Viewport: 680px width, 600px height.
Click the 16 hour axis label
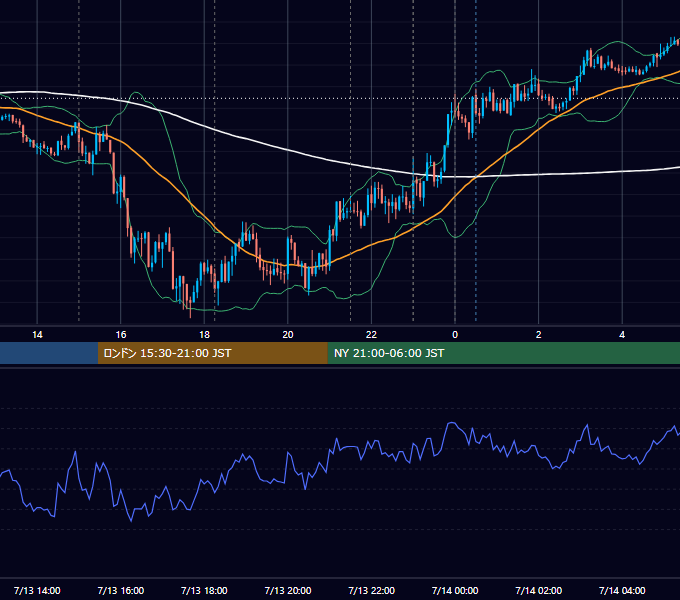point(121,335)
